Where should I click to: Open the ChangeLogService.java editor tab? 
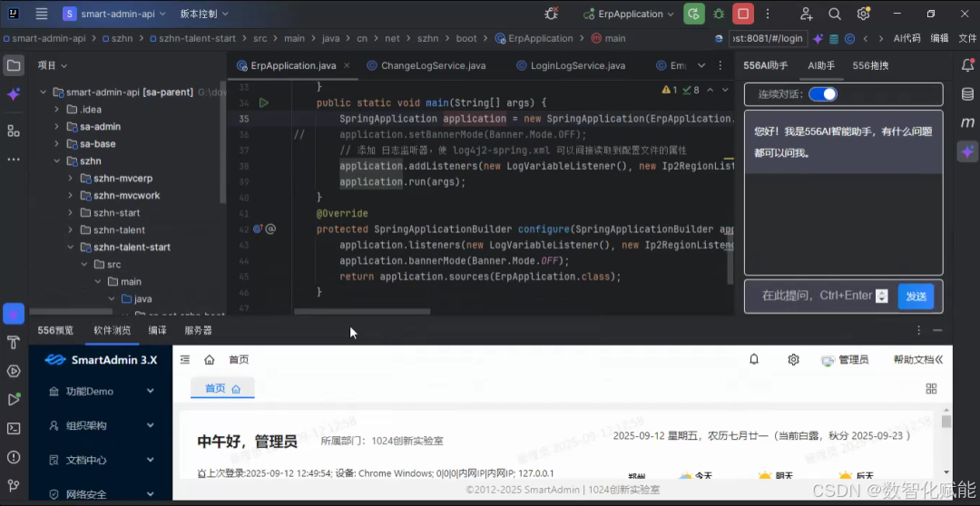tap(426, 65)
